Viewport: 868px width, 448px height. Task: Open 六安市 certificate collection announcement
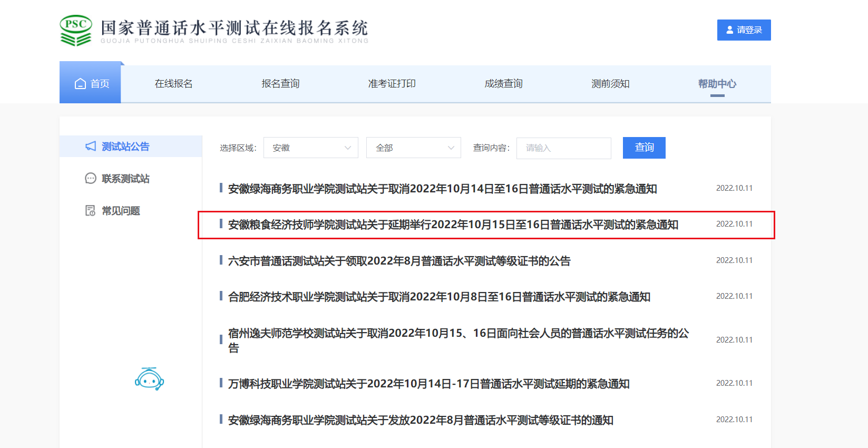tap(399, 261)
